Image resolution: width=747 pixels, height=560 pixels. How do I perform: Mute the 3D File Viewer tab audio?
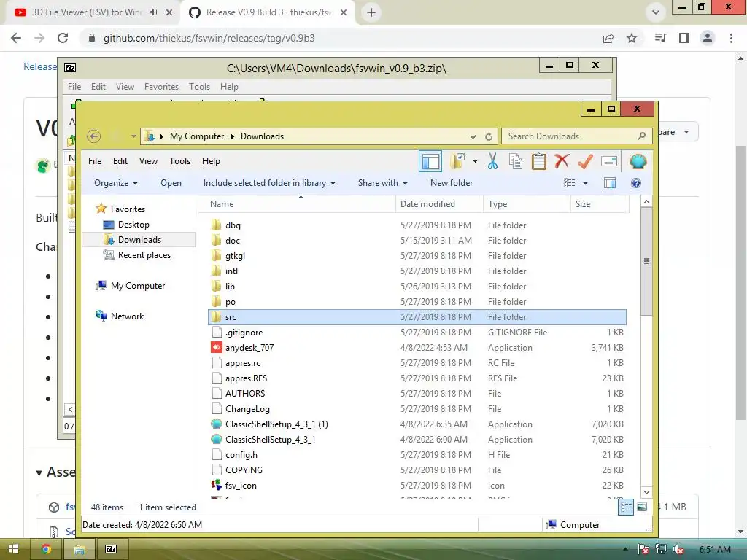153,12
